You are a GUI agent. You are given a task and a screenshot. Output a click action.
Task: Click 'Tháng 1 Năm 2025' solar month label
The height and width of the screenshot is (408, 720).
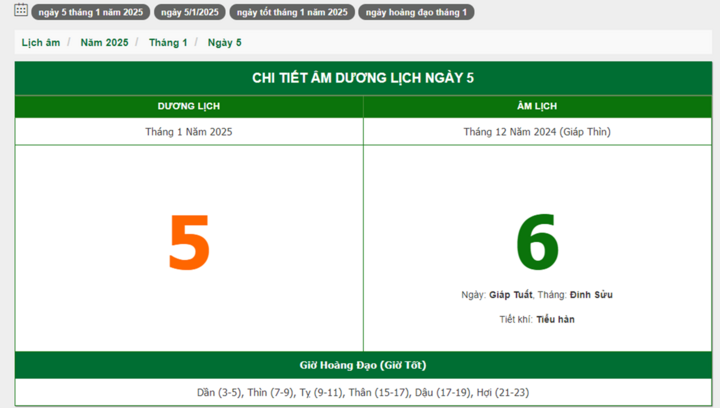(189, 131)
